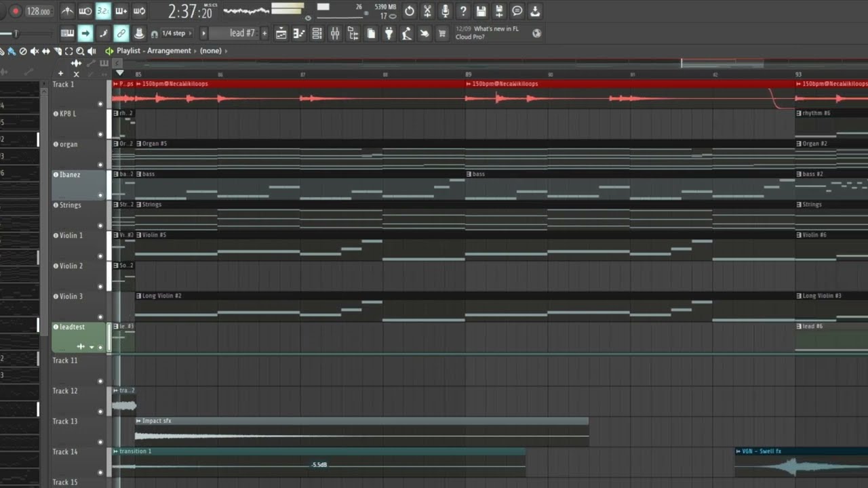Open the Organ #5 clip menu
The height and width of the screenshot is (488, 868).
pos(139,144)
